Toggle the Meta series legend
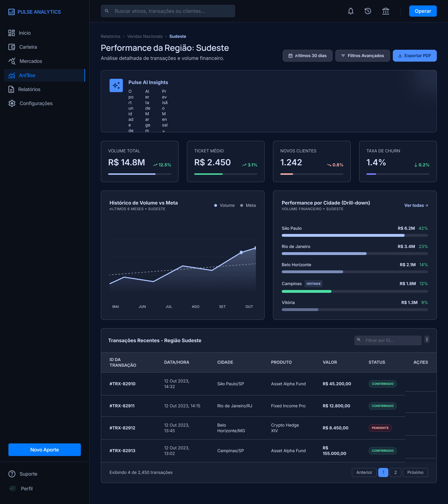Screen dimensions: 448x504 pyautogui.click(x=248, y=205)
